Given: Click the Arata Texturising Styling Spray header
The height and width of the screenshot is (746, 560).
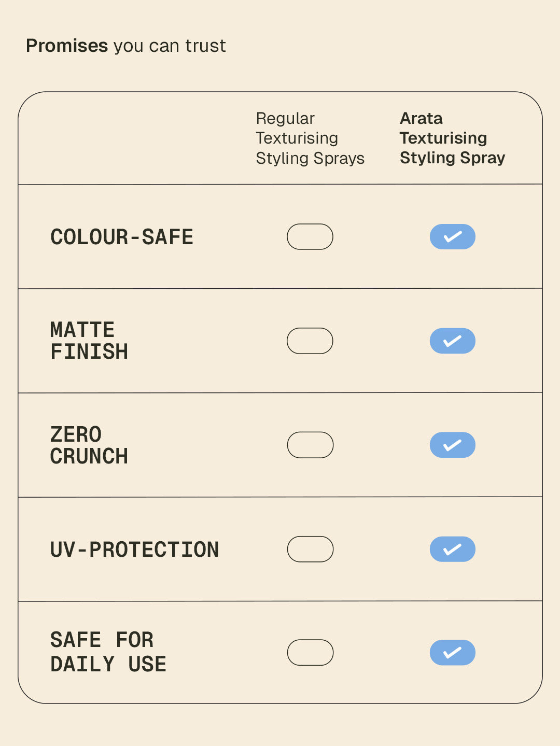Looking at the screenshot, I should click(452, 138).
